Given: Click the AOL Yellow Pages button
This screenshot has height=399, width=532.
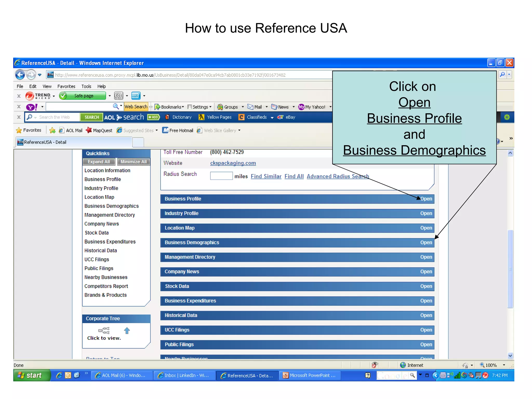Looking at the screenshot, I should click(x=215, y=117).
